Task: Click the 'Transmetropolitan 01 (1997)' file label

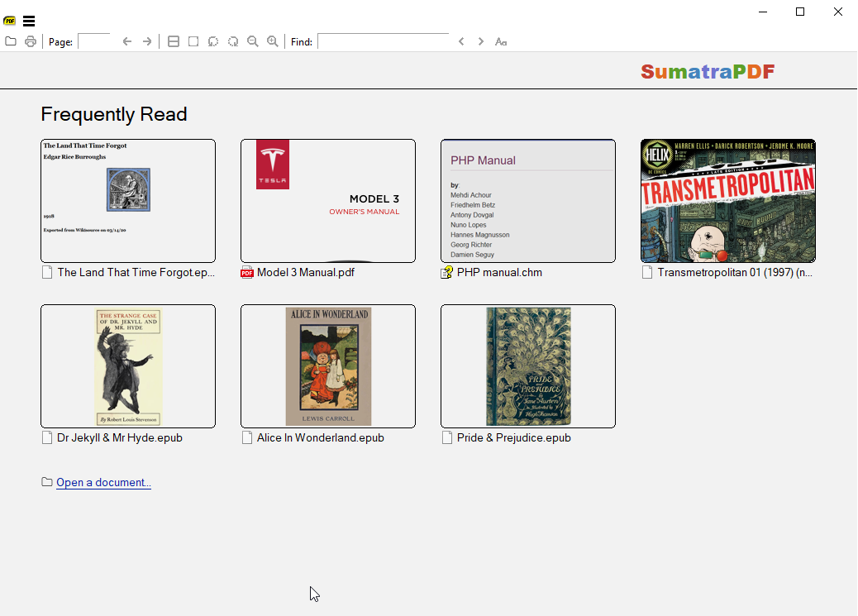Action: [735, 272]
